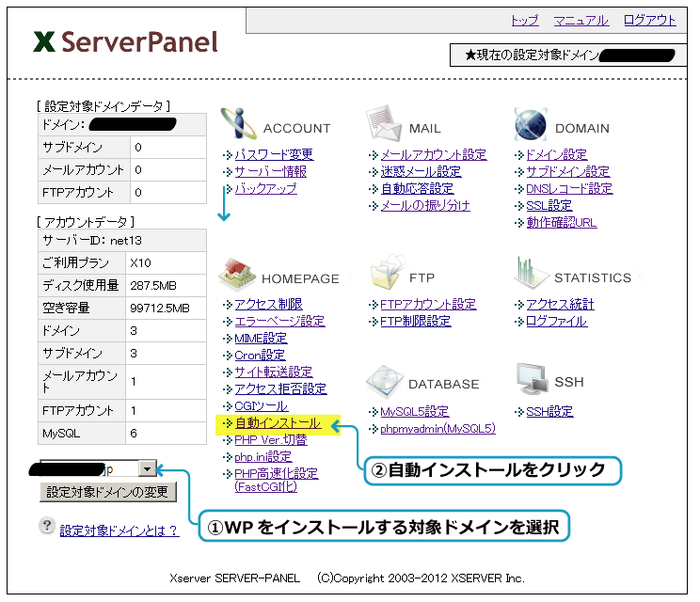Open the バックアップ link
The height and width of the screenshot is (602, 700).
pos(265,188)
